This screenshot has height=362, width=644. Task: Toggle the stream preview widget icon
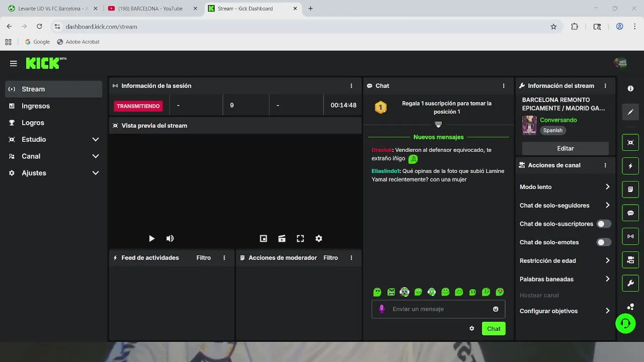point(630,142)
